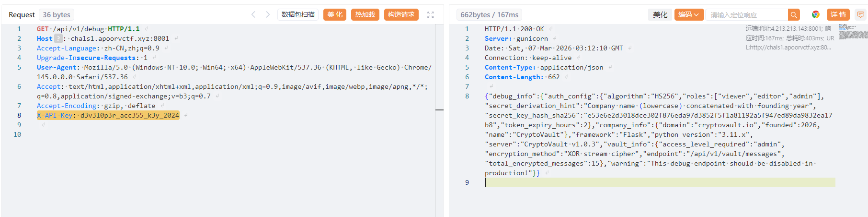
Task: Click the 36 bytes size label
Action: pos(57,15)
